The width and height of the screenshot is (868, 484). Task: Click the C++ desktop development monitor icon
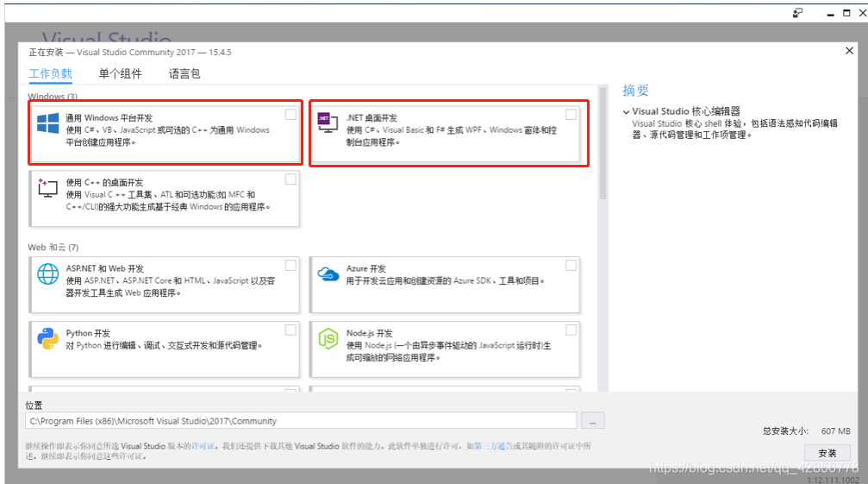click(47, 188)
